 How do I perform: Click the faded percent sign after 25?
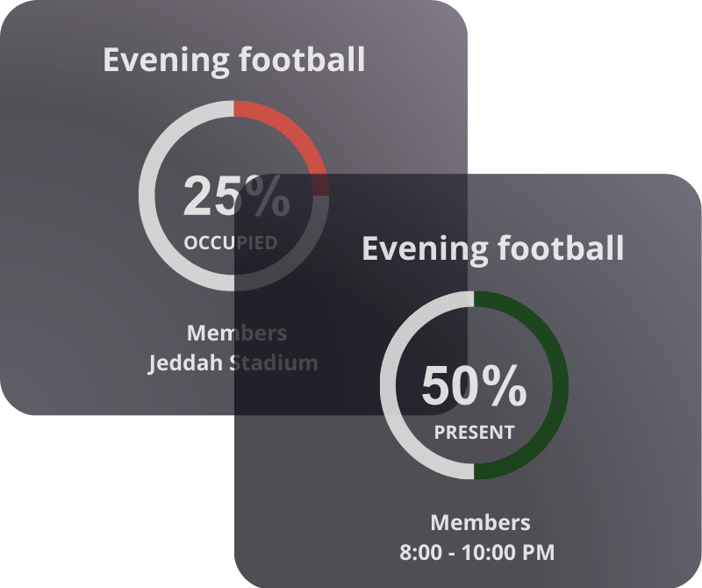[x=267, y=196]
